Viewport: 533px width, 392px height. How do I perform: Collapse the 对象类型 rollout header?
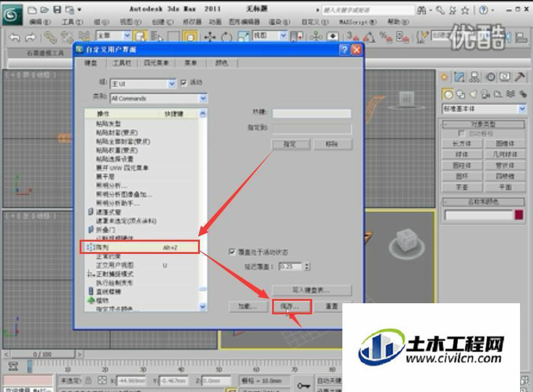(x=484, y=124)
